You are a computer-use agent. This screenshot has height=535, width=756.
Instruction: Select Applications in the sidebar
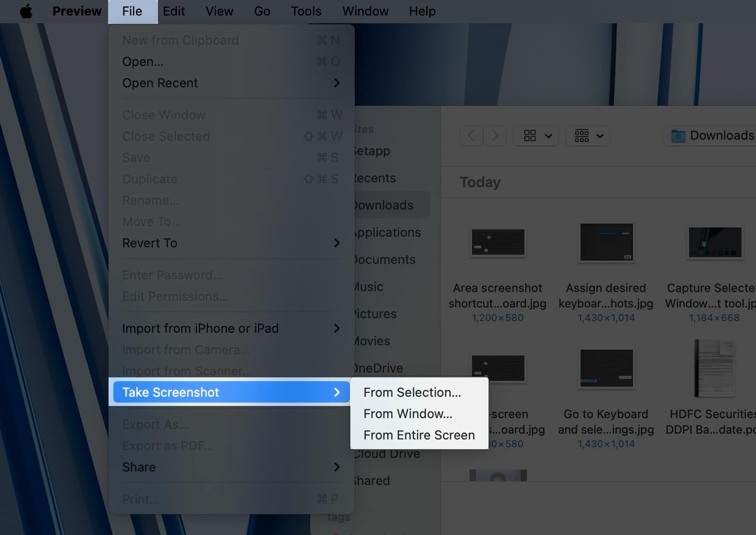point(387,232)
